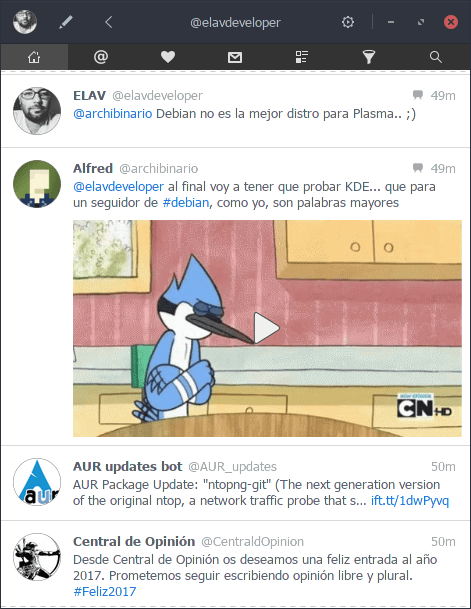View lists icon in toolbar
The width and height of the screenshot is (471, 609).
pyautogui.click(x=302, y=57)
